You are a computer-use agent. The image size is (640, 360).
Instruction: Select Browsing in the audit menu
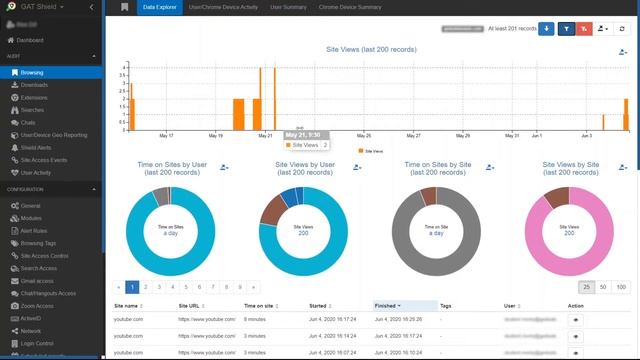[x=51, y=72]
